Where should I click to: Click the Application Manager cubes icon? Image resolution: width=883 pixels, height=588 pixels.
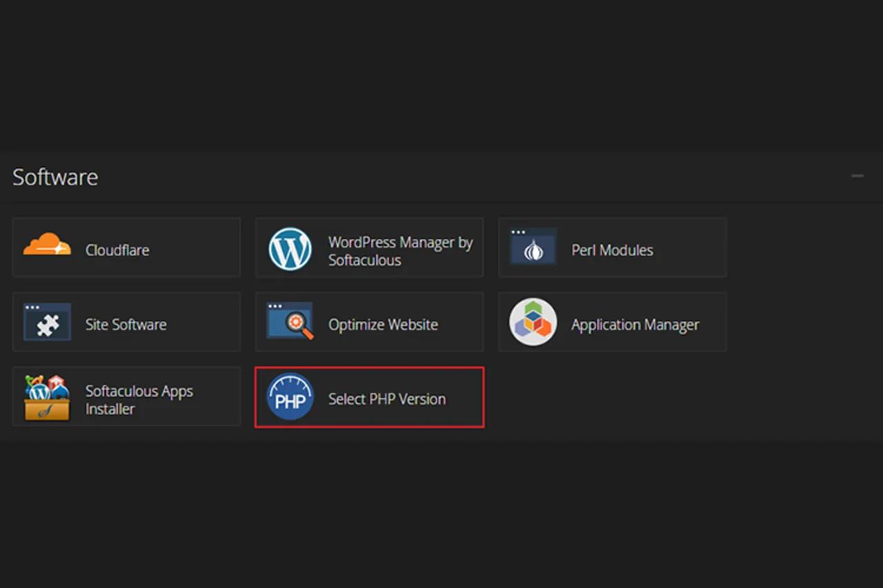pyautogui.click(x=533, y=322)
